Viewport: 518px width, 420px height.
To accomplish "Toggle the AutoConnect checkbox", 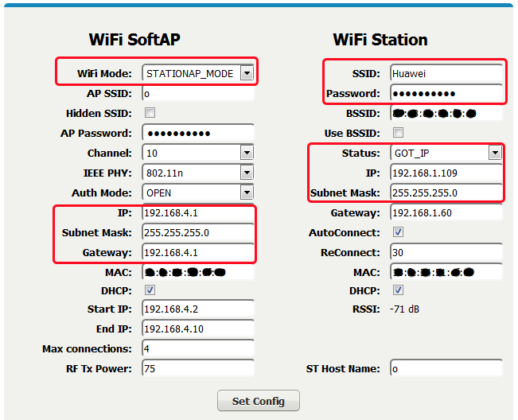I will [398, 231].
